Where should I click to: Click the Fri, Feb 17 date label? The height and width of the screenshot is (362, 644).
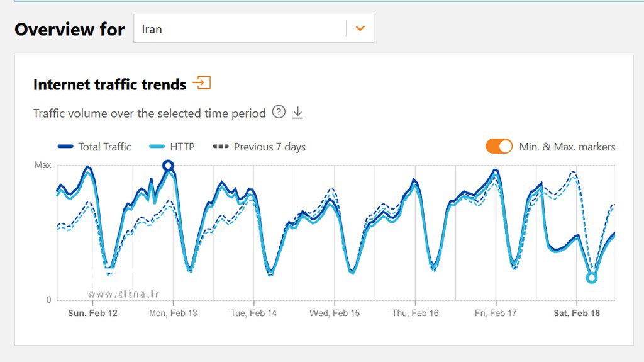pos(496,313)
